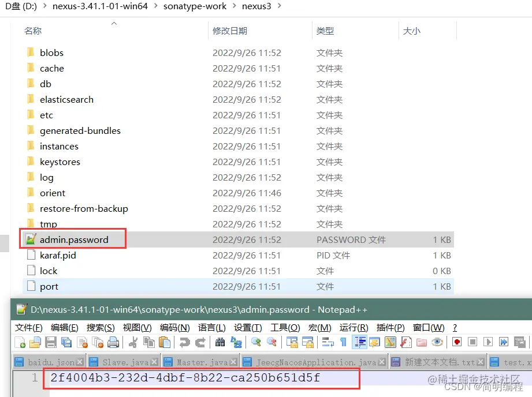Expand chevron after nexus-3.41.1-01-win64 breadcrumb

(x=155, y=6)
